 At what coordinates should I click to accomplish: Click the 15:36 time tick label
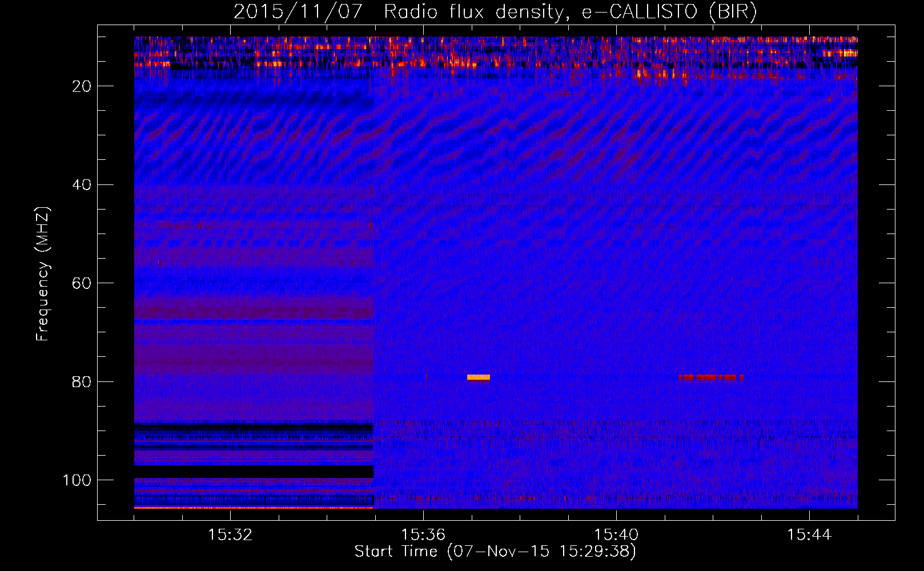423,534
